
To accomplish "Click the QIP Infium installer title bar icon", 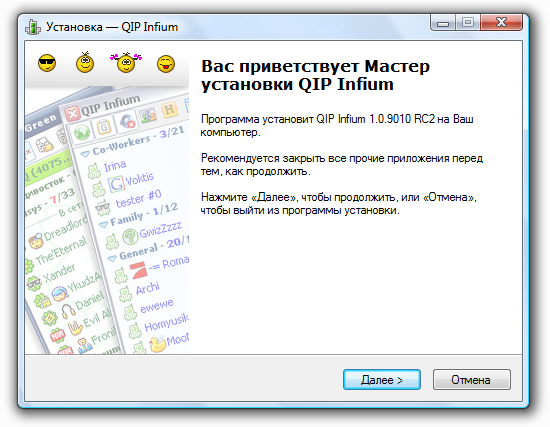I will tap(33, 27).
